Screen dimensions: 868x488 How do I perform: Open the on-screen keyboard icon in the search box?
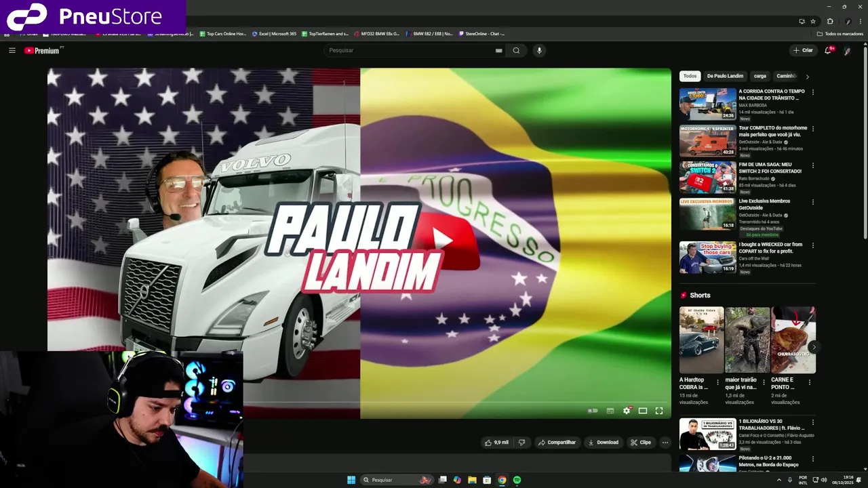(x=499, y=50)
